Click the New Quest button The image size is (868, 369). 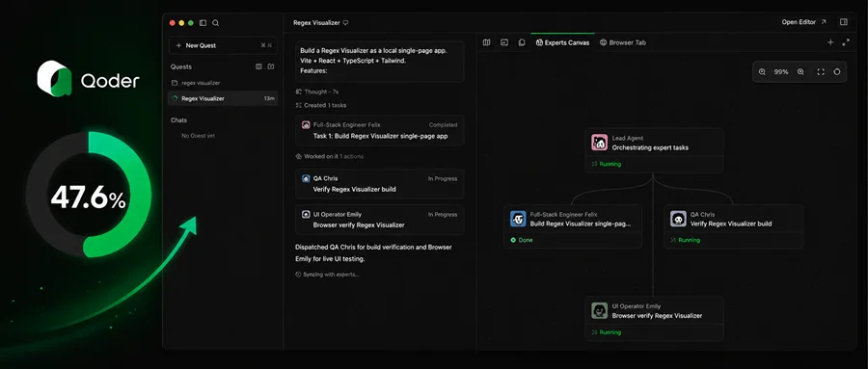point(223,45)
